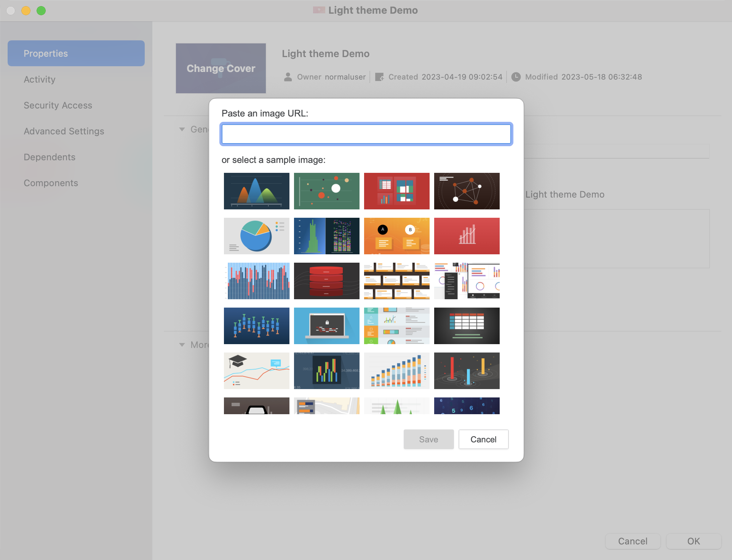The image size is (732, 560).
Task: Select the orange A/B comparison sample image
Action: [x=396, y=236]
